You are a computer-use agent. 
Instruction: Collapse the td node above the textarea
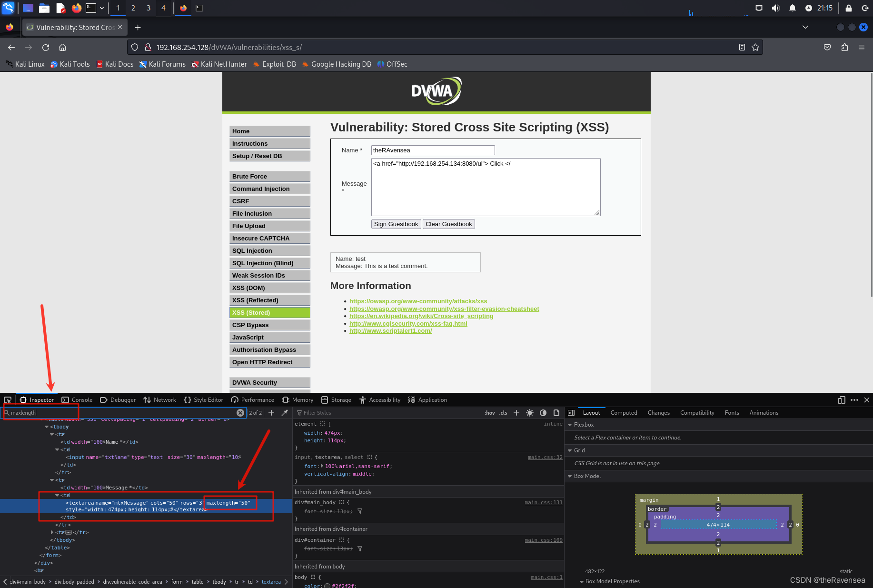point(57,496)
